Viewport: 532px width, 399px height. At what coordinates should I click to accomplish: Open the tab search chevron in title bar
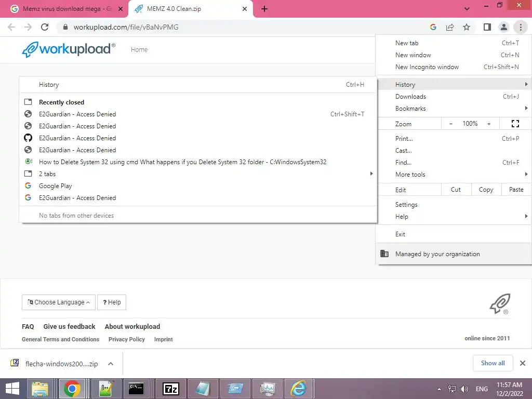tap(467, 9)
